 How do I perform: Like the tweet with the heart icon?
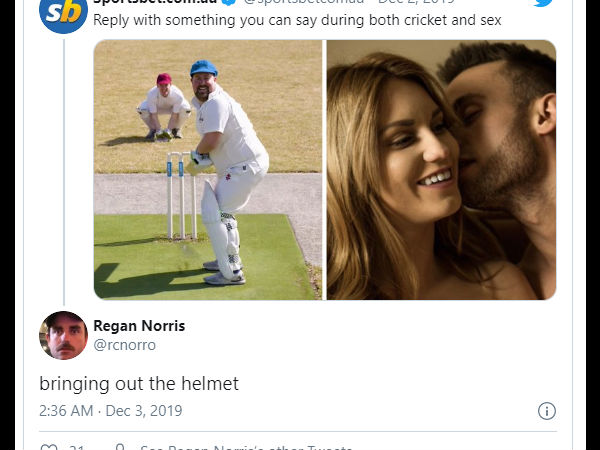click(x=48, y=447)
